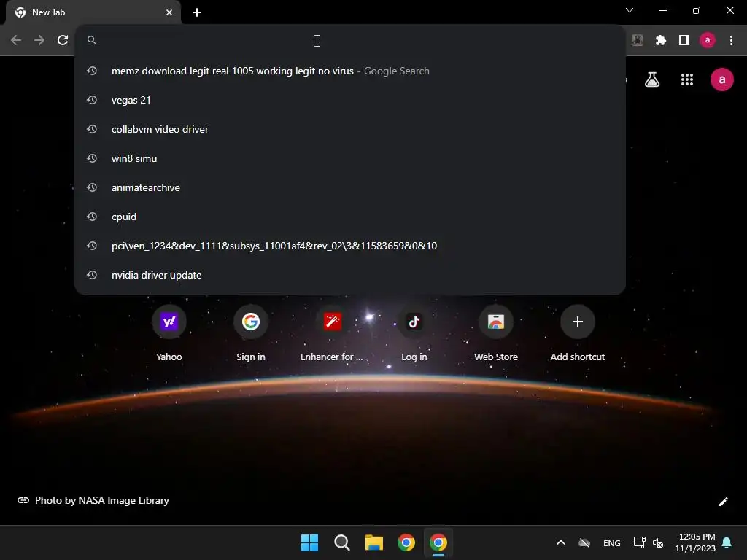
Task: Click the Customize Chrome pencil icon
Action: [723, 502]
